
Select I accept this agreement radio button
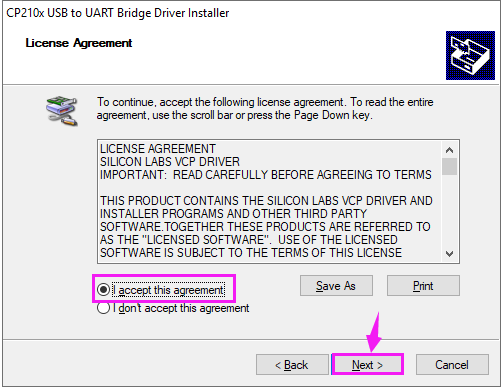click(x=103, y=289)
